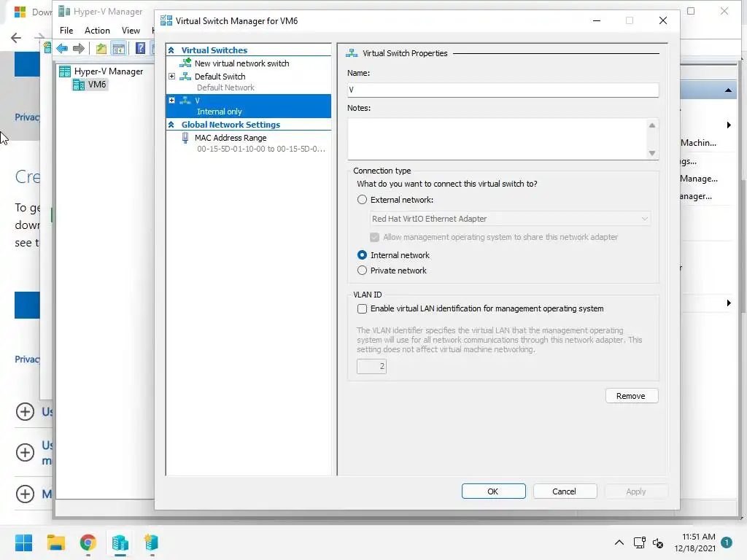Click the Up one level folder icon
Viewport: 747px width, 560px height.
[101, 48]
